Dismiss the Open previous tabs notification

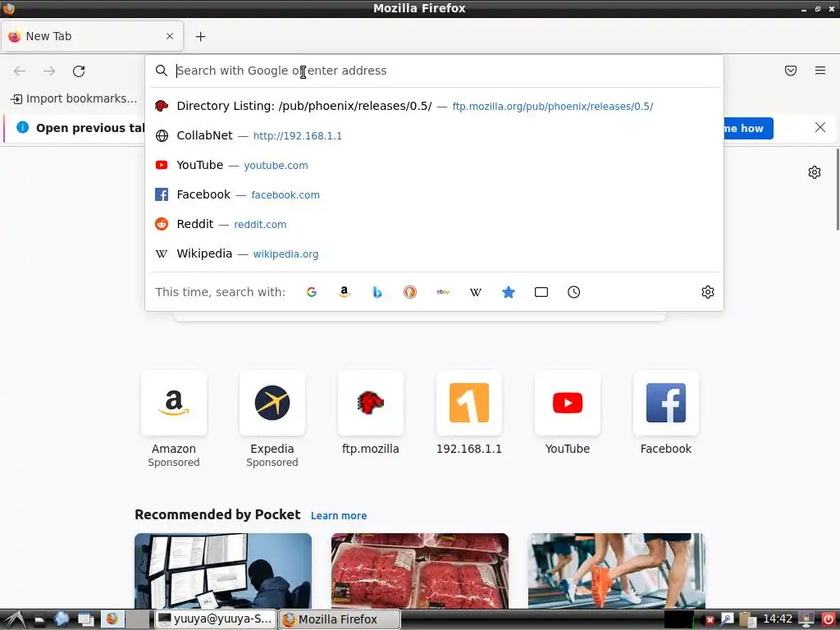[x=820, y=127]
